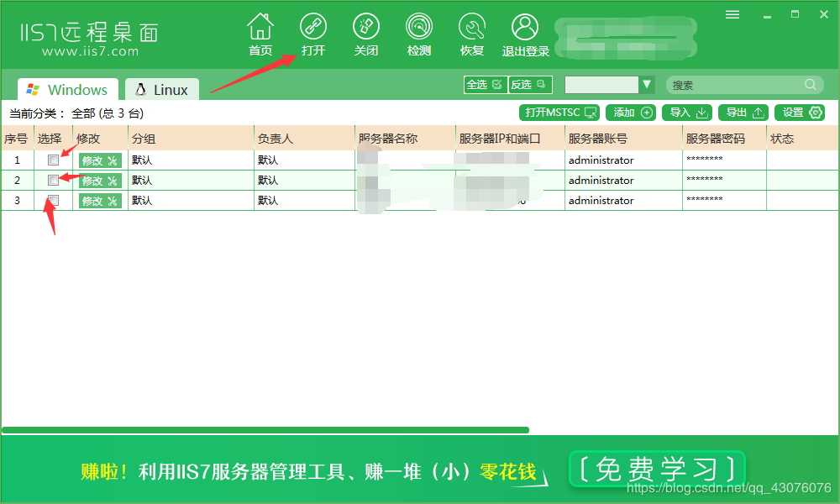Click the 导入 import icon
The width and height of the screenshot is (840, 504).
[x=686, y=112]
